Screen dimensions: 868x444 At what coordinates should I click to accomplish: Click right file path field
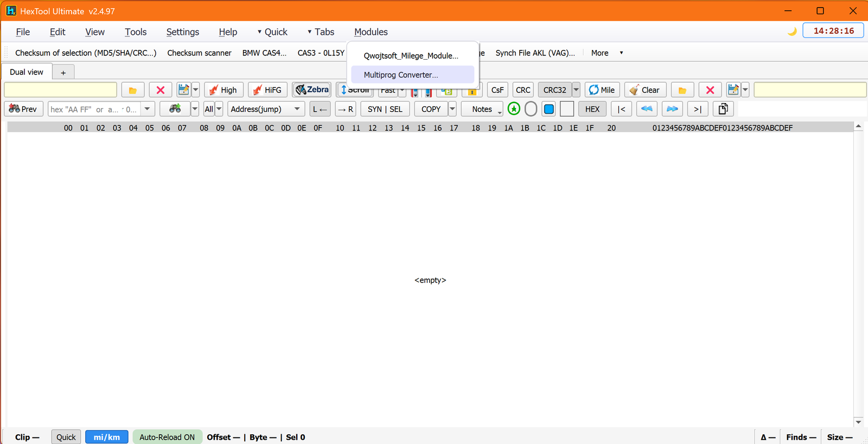(810, 90)
